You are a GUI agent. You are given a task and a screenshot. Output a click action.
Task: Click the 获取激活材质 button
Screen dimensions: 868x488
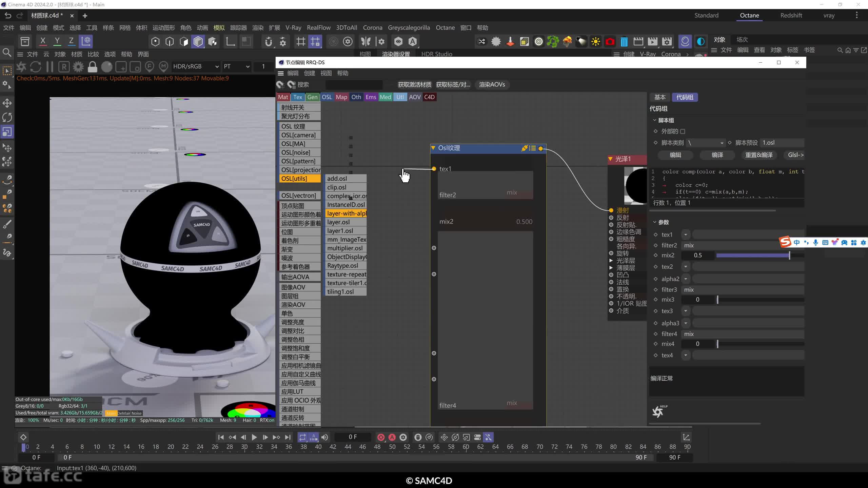[414, 85]
